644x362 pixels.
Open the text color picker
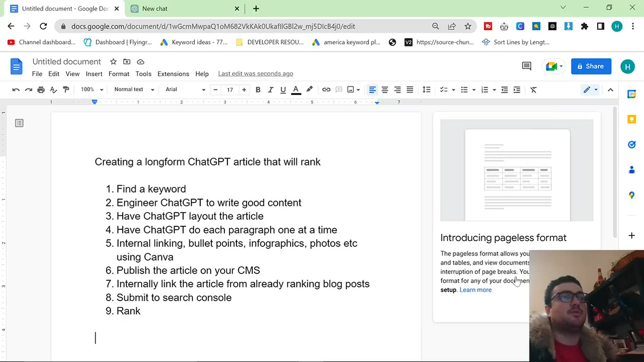(296, 89)
